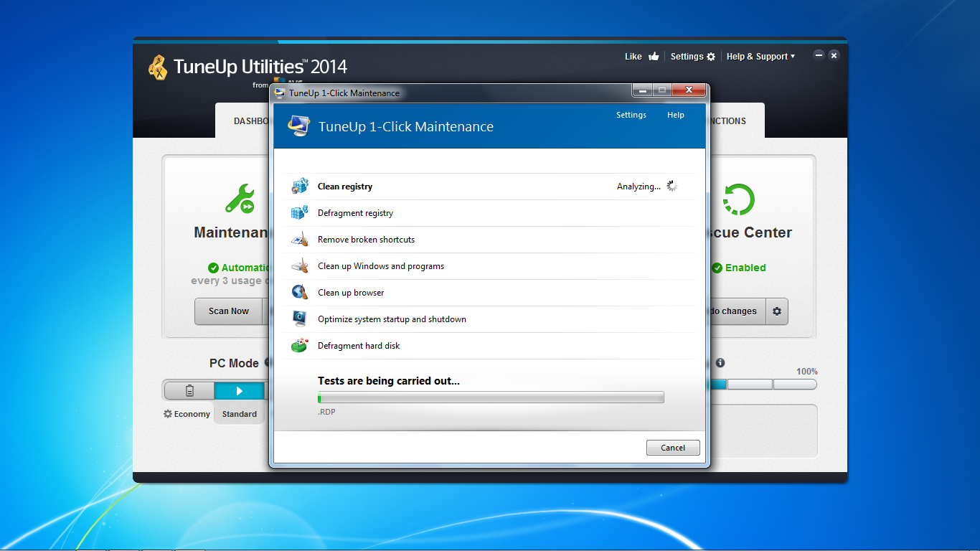
Task: Click the title bar icon of 1-Click Maintenance
Action: (x=280, y=93)
